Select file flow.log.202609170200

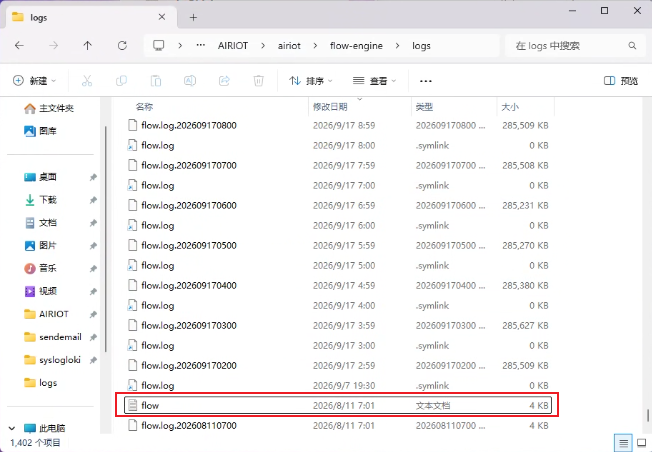[338, 366]
